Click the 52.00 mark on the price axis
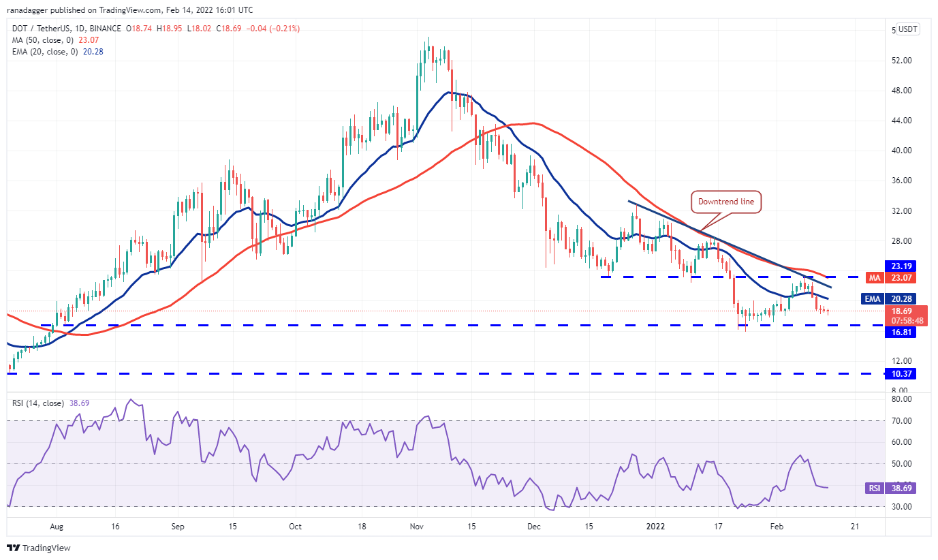938x560 pixels. [x=901, y=61]
